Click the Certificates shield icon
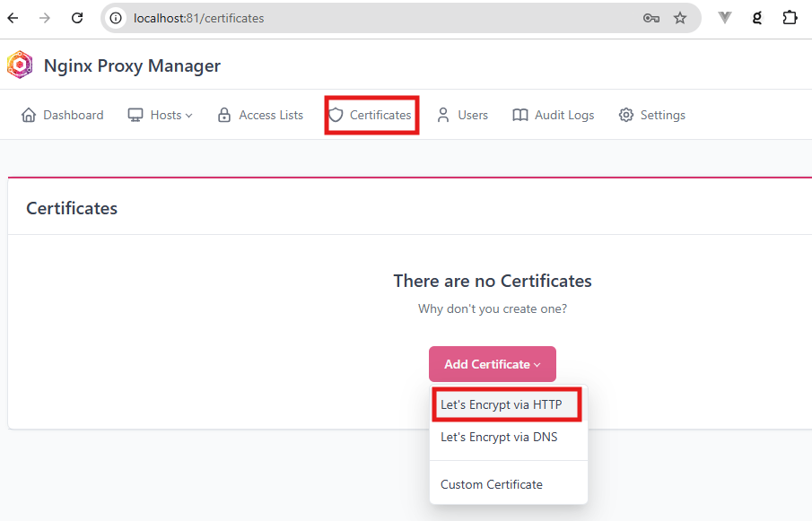Image resolution: width=812 pixels, height=521 pixels. click(336, 115)
